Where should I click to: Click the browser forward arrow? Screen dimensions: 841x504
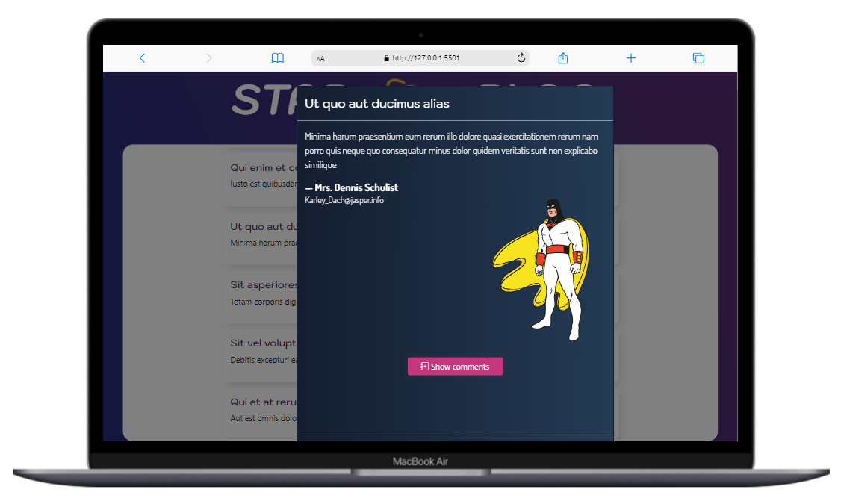click(x=209, y=58)
